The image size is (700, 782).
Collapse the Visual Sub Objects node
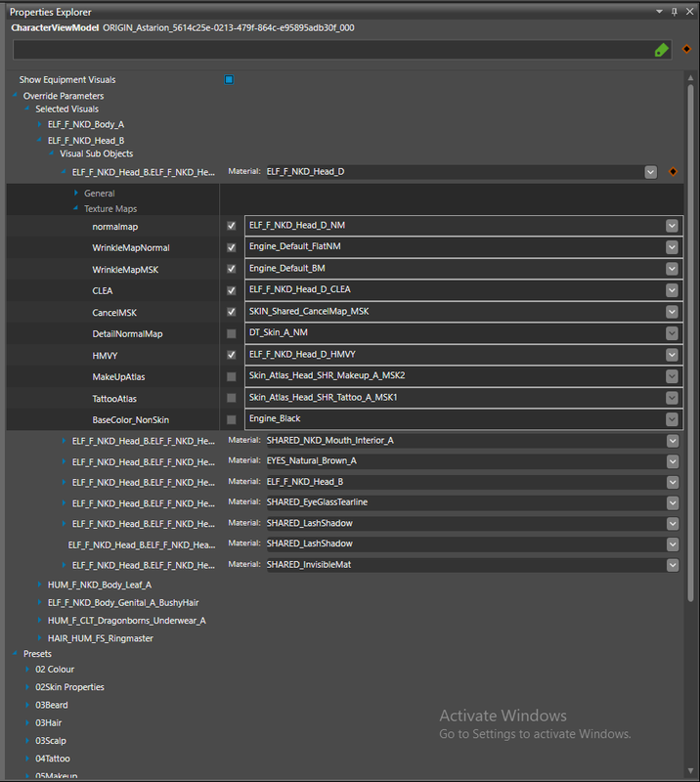click(52, 153)
